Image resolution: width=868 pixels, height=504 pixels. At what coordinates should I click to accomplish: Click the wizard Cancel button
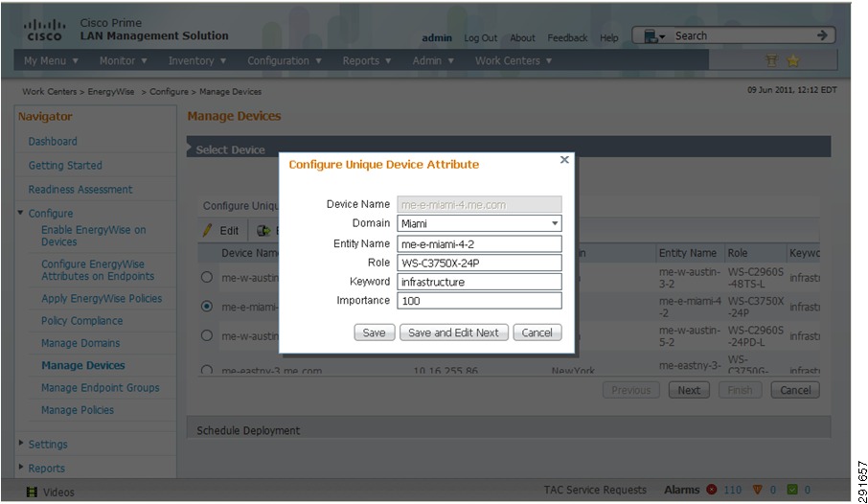tap(795, 390)
